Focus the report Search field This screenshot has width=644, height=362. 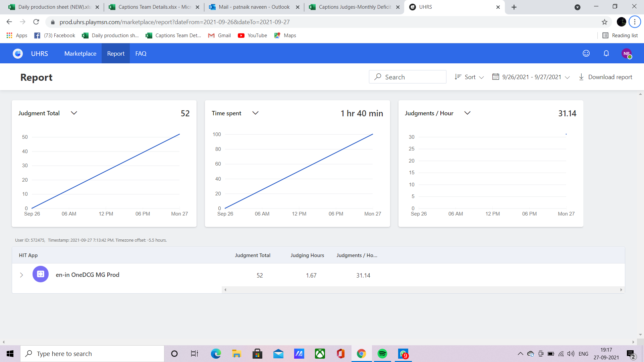pos(408,77)
